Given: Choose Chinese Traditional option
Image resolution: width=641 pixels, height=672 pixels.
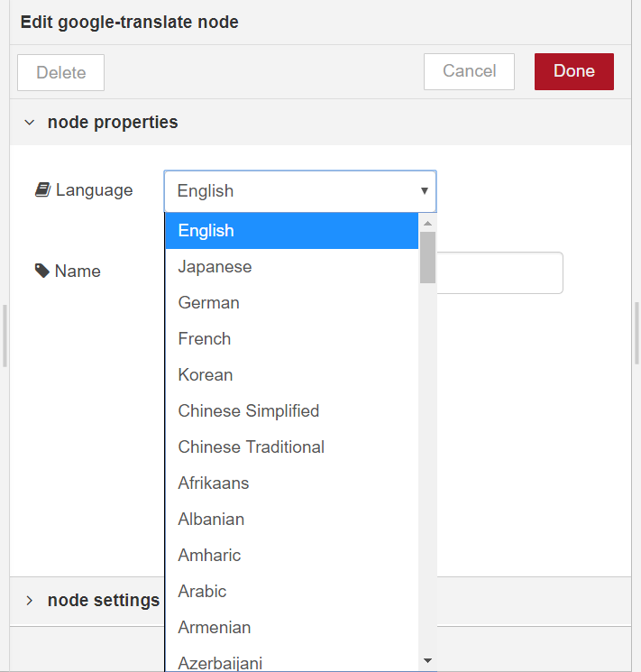Looking at the screenshot, I should click(292, 447).
